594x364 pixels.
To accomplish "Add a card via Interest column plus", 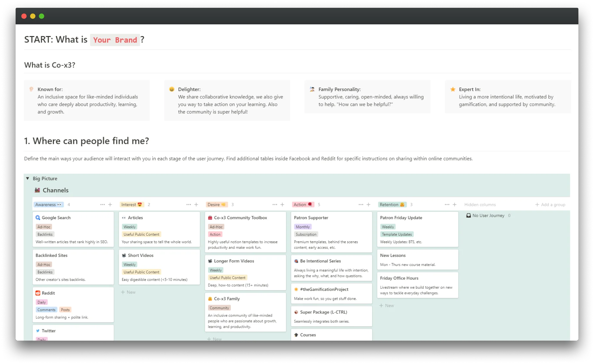I will (x=196, y=205).
